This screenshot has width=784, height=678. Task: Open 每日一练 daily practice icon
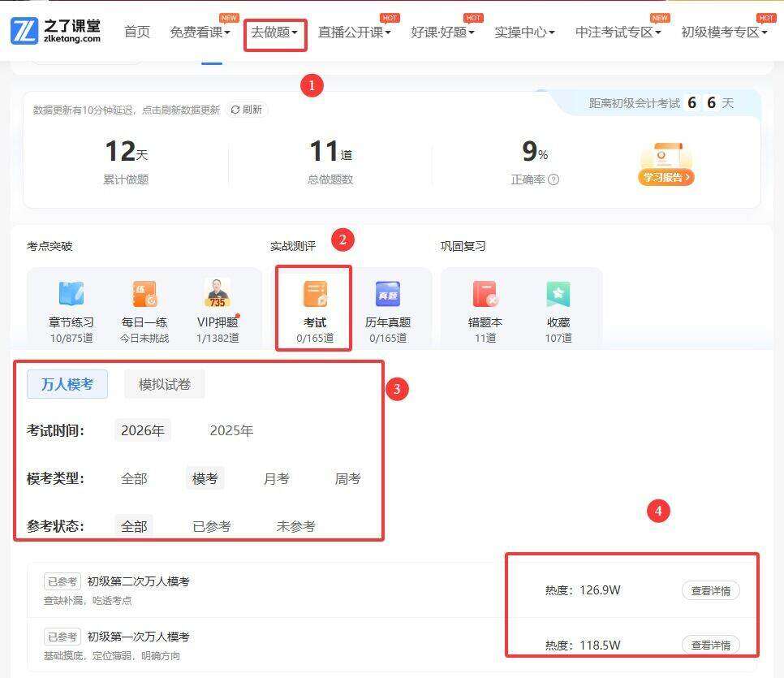[x=144, y=295]
